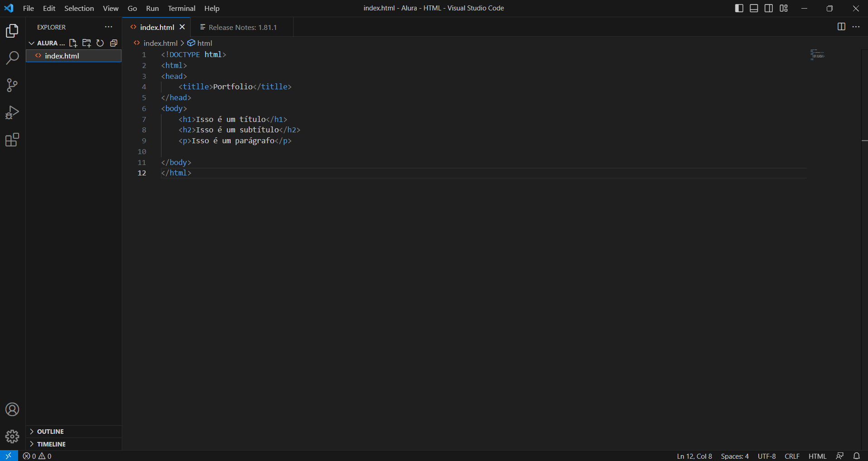Show errors and warnings problems panel
The image size is (868, 461).
[x=37, y=456]
